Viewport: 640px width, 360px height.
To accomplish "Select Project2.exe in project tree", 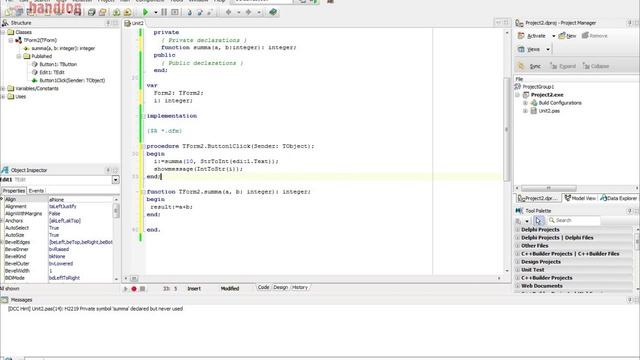I will coord(547,95).
